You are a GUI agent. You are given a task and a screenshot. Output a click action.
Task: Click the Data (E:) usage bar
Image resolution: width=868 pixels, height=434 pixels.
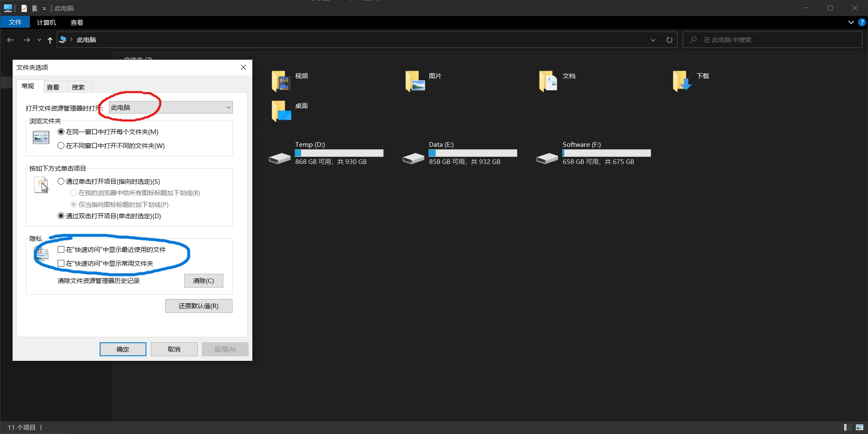473,153
